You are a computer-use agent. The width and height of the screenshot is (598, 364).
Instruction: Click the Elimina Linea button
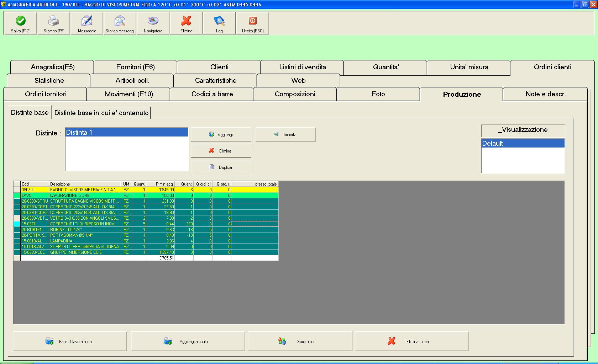(x=411, y=342)
